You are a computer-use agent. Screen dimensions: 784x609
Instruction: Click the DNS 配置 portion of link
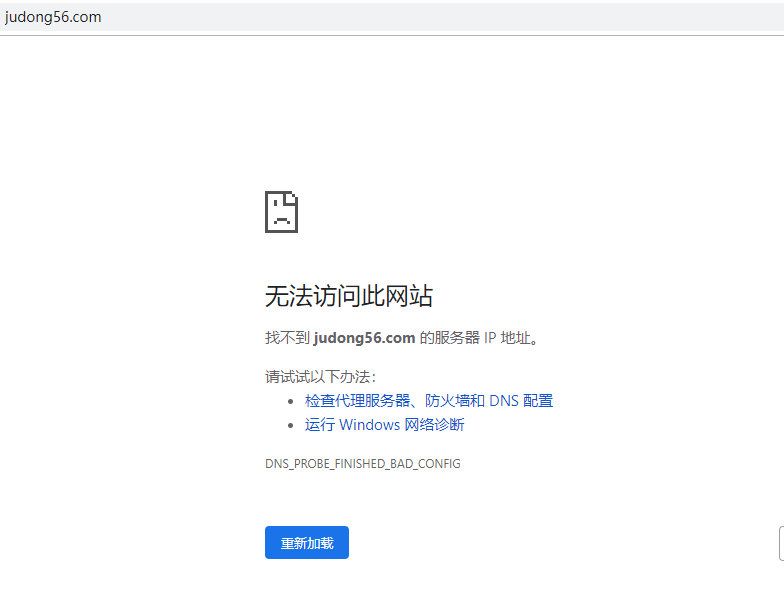click(x=521, y=400)
